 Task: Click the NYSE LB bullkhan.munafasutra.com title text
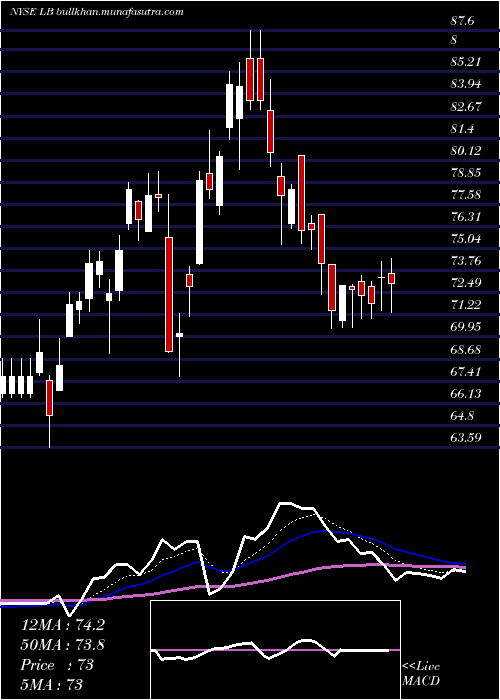pos(96,12)
